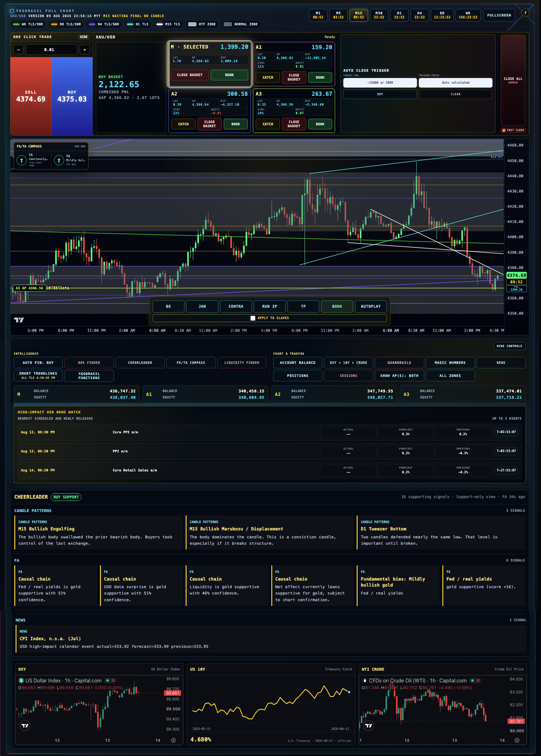Image resolution: width=541 pixels, height=756 pixels.
Task: Click market status dot in DXY chart
Action: coord(108,681)
